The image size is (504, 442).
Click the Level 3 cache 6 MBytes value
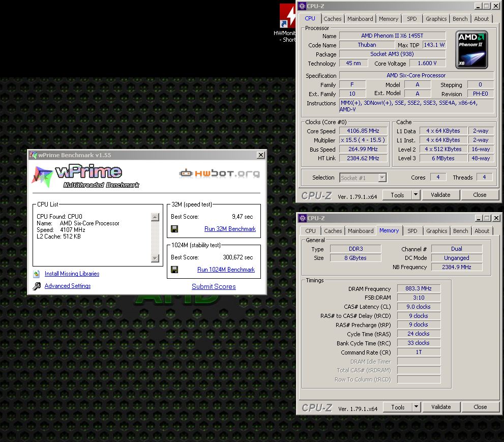[443, 158]
